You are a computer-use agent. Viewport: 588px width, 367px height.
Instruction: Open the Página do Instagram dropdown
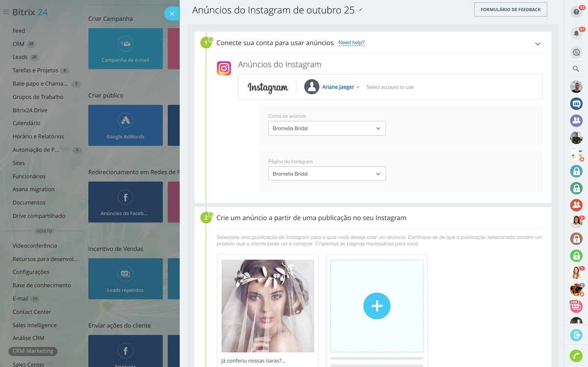327,174
